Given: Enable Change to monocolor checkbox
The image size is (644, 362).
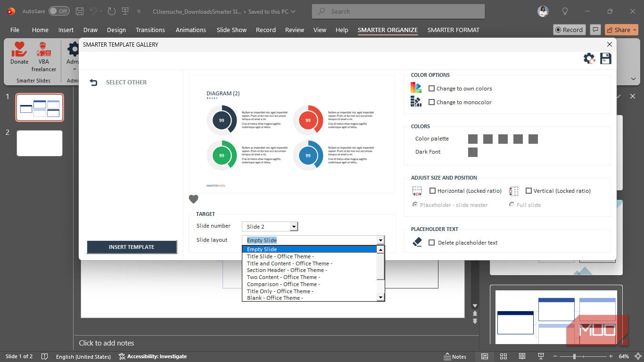Looking at the screenshot, I should (x=431, y=102).
